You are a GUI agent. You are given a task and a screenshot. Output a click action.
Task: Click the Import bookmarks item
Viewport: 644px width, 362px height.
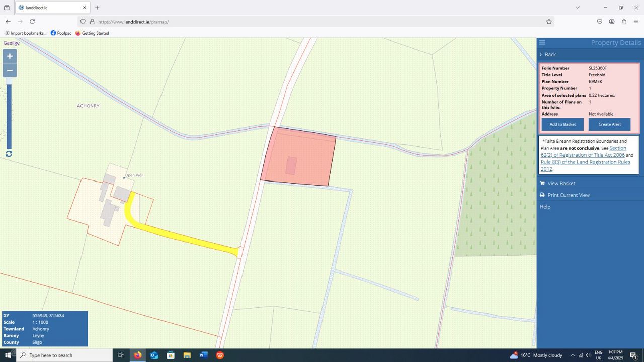point(25,33)
